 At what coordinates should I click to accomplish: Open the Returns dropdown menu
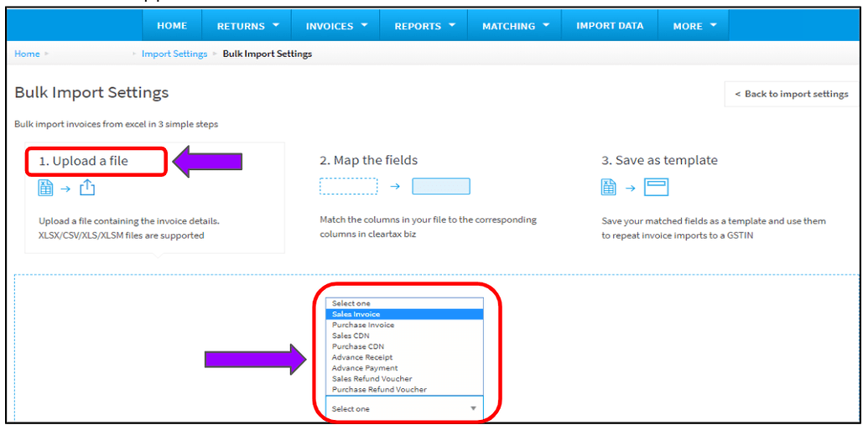pyautogui.click(x=247, y=26)
